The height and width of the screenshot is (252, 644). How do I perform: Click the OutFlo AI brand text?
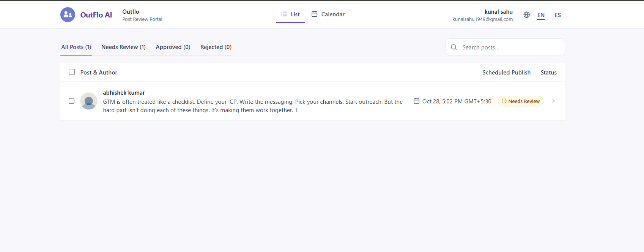click(x=96, y=15)
